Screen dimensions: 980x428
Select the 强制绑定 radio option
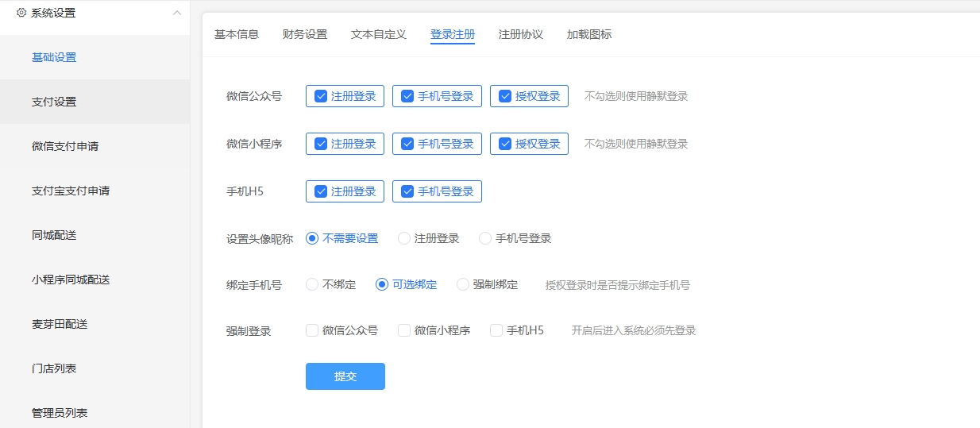463,284
